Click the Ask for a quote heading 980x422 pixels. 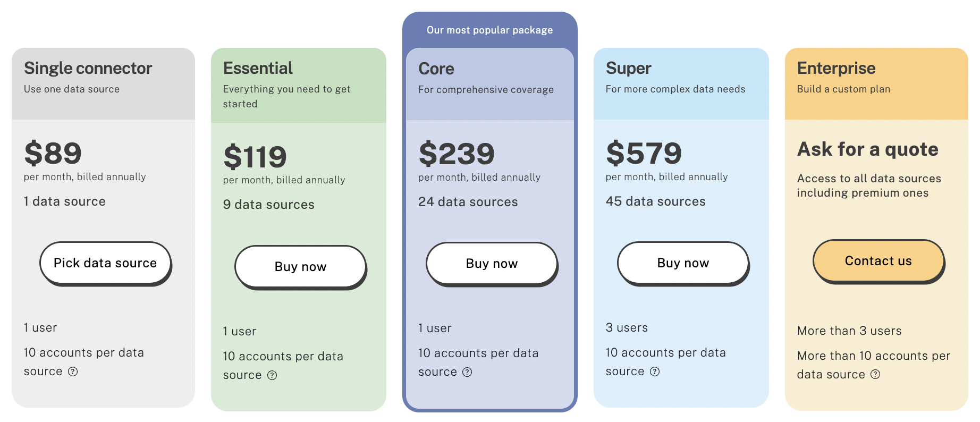pos(868,149)
